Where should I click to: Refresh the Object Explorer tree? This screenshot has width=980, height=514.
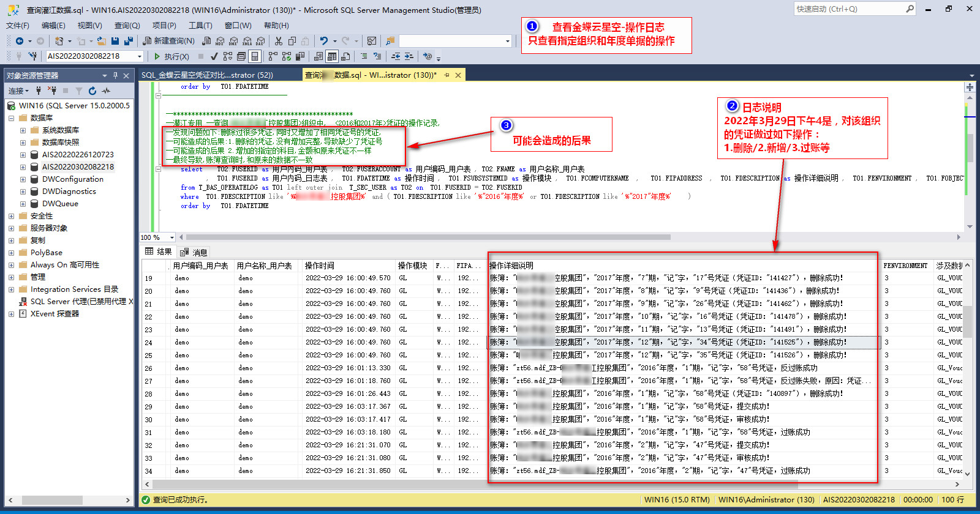pos(92,91)
